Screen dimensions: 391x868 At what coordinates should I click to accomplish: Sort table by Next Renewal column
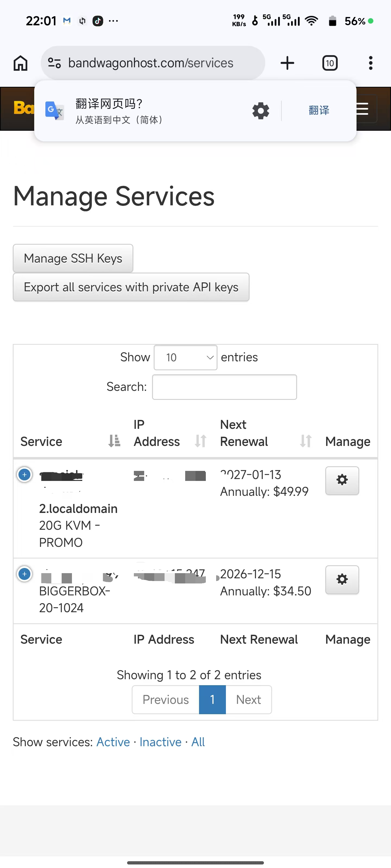(x=266, y=433)
